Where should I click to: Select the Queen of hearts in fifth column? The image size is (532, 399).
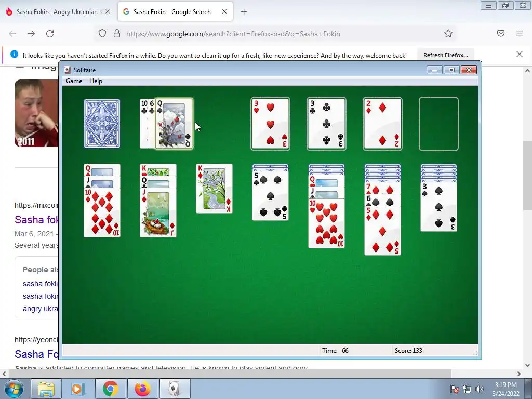coord(326,181)
